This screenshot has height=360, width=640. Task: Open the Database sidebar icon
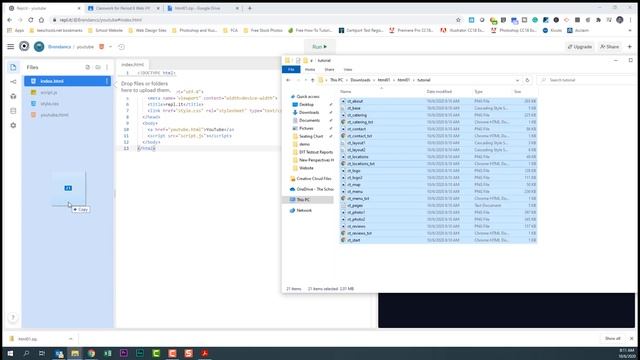coord(13,111)
